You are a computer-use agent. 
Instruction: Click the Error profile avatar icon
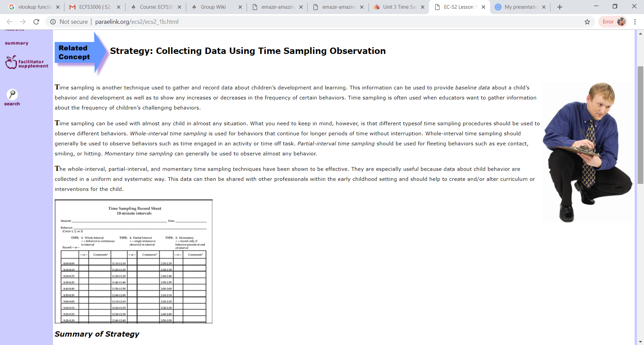pyautogui.click(x=622, y=21)
